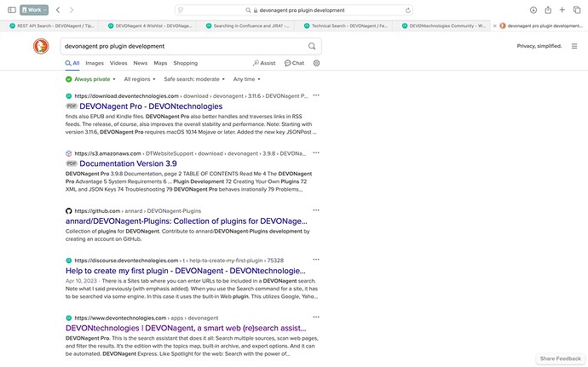Select the Videos results tab

(118, 63)
